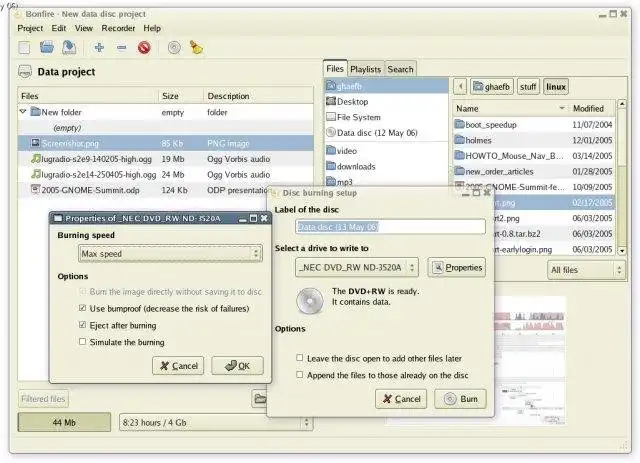Click the red stop sign toolbar icon

144,48
